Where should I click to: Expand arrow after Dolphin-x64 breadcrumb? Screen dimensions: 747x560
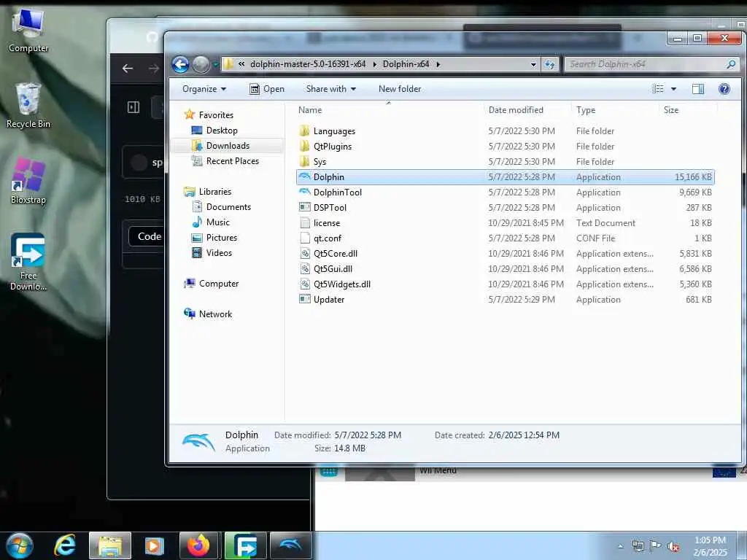(438, 64)
